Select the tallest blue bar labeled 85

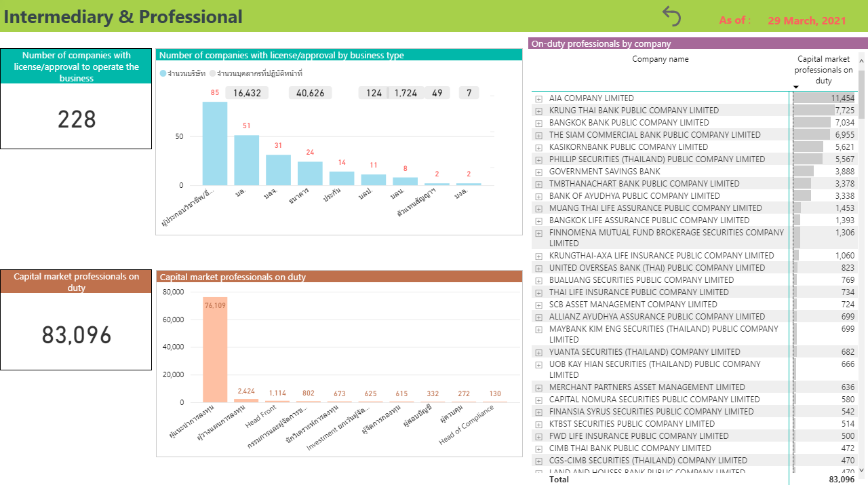(215, 143)
